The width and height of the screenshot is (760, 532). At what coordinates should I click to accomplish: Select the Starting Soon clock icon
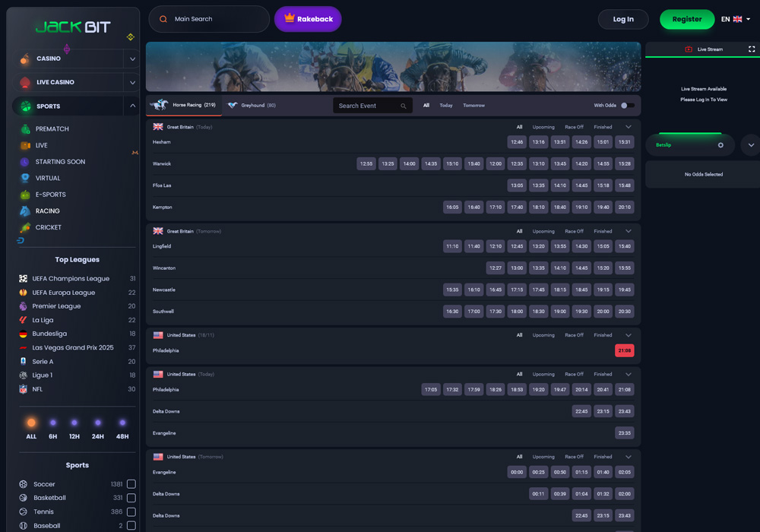25,162
